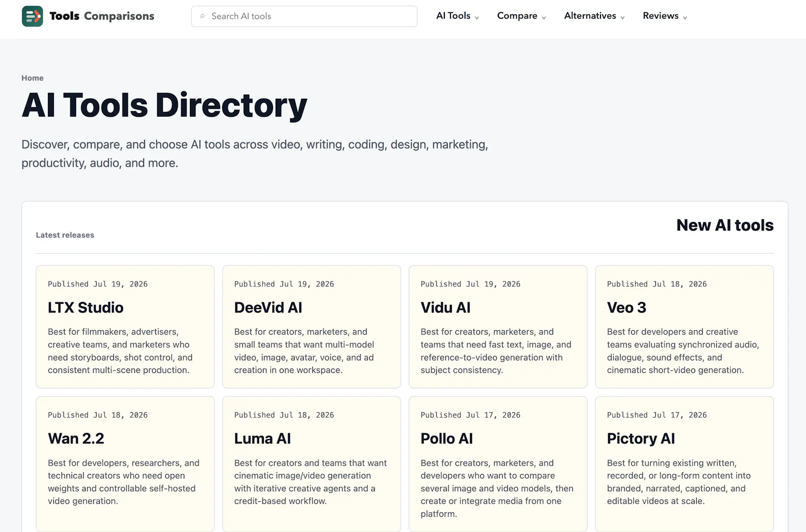806x532 pixels.
Task: Click the AI Tools Directory heading
Action: pyautogui.click(x=164, y=105)
